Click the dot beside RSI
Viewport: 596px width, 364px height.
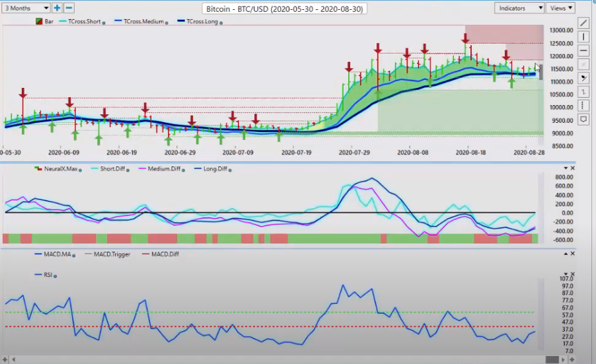pos(55,276)
